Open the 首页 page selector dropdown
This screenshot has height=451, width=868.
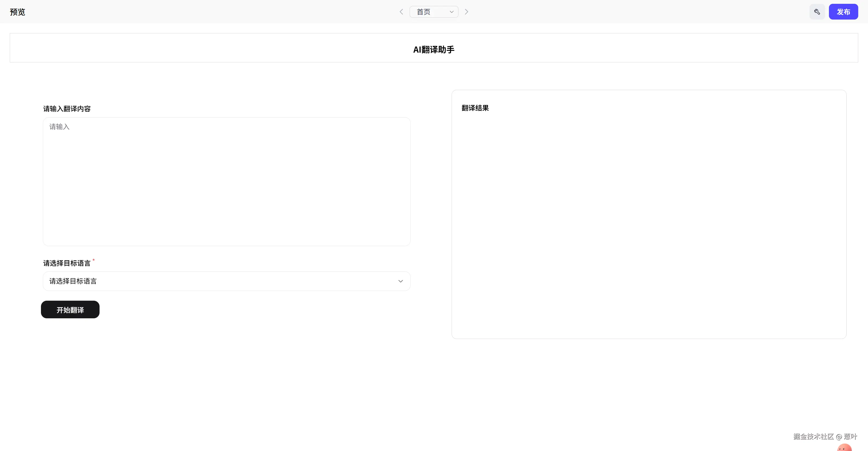click(x=430, y=12)
